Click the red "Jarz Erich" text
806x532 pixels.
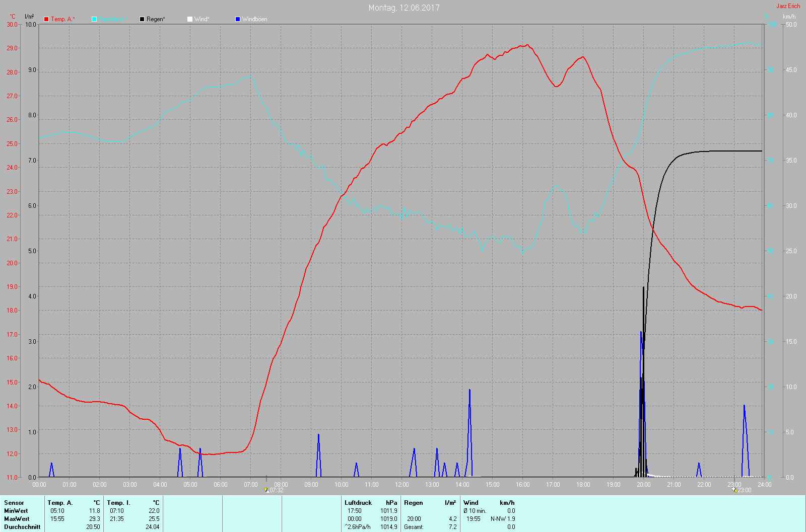[x=788, y=6]
